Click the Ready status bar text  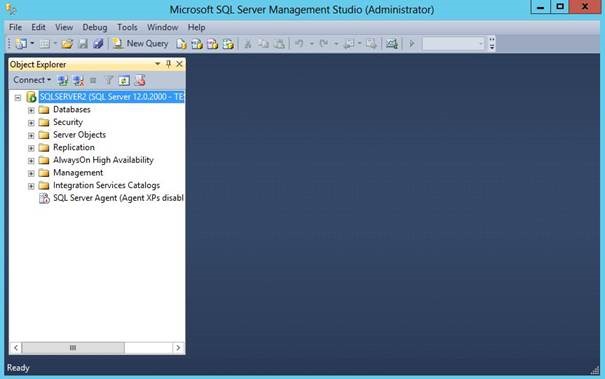(18, 368)
